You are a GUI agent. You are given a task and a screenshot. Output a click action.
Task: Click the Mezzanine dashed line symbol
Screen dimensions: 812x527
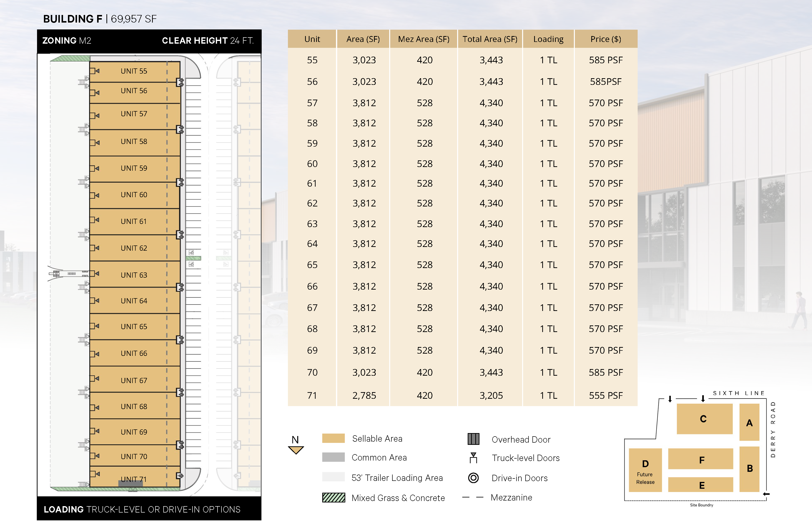pos(473,497)
